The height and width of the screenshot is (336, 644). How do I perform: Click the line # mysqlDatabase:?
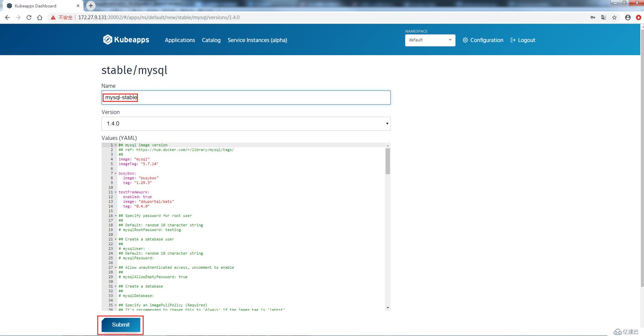(x=136, y=296)
